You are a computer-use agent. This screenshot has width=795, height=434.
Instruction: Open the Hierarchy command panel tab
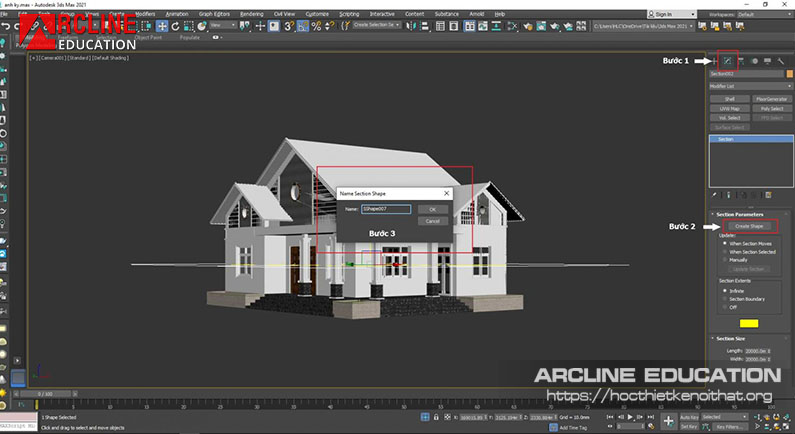741,61
